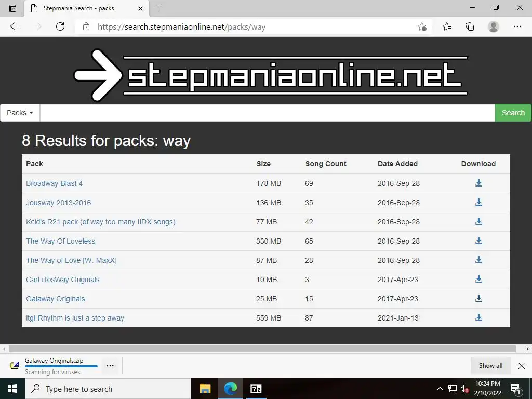Click the Date Added column header
The height and width of the screenshot is (399, 532).
click(x=397, y=164)
